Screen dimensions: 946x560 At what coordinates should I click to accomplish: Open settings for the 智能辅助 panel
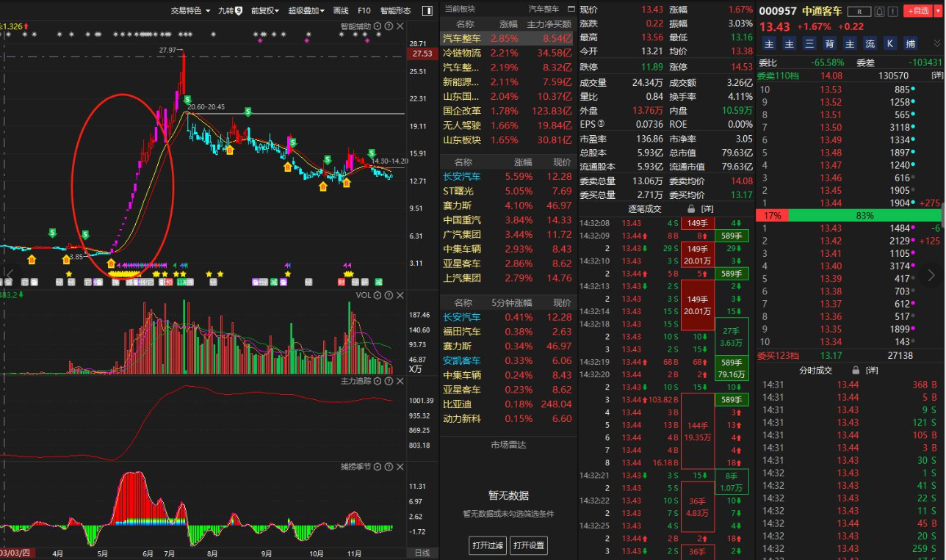[378, 26]
